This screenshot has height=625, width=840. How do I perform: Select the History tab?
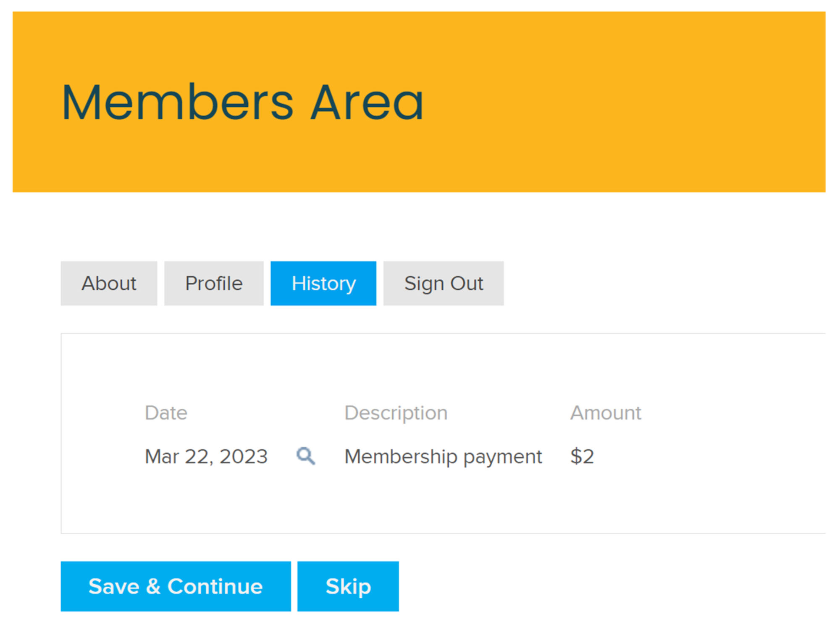[x=323, y=284]
